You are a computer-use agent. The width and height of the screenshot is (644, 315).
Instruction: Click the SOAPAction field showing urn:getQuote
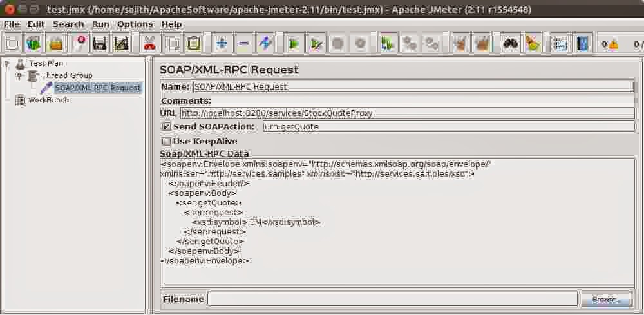(448, 127)
